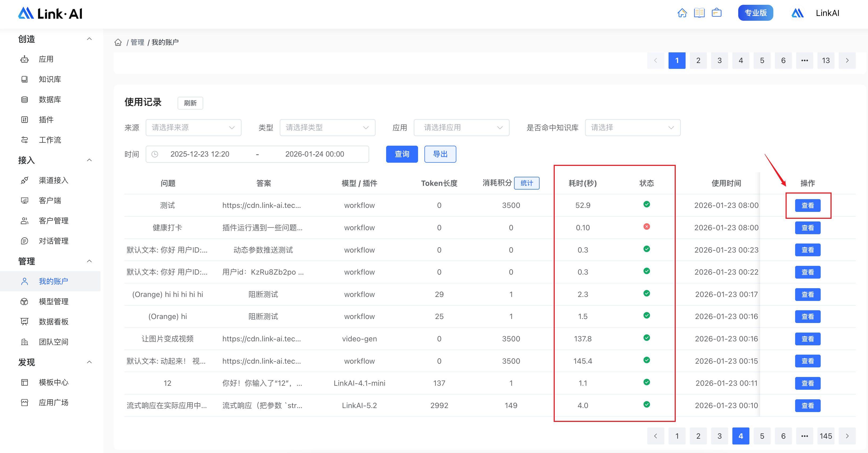Click the start time field 2025-12-23 12:20

pos(199,154)
